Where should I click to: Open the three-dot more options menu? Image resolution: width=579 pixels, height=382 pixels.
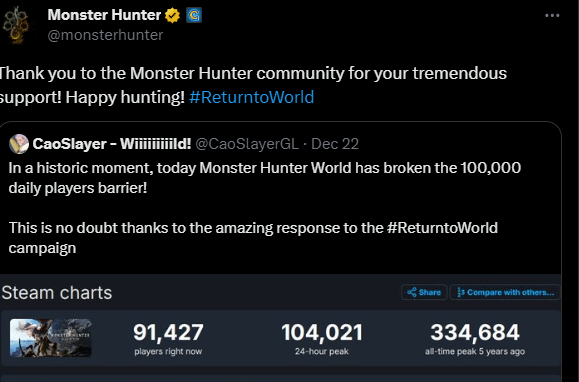tap(552, 16)
